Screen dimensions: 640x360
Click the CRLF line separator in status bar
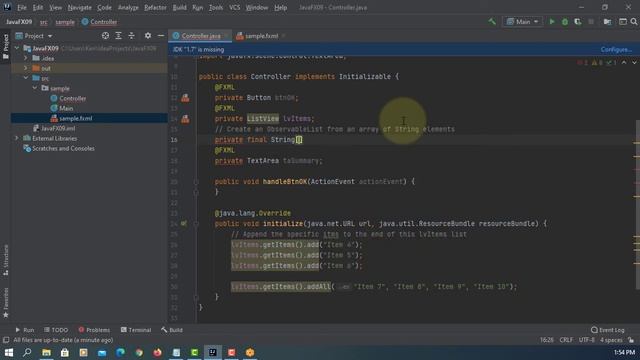pos(566,340)
